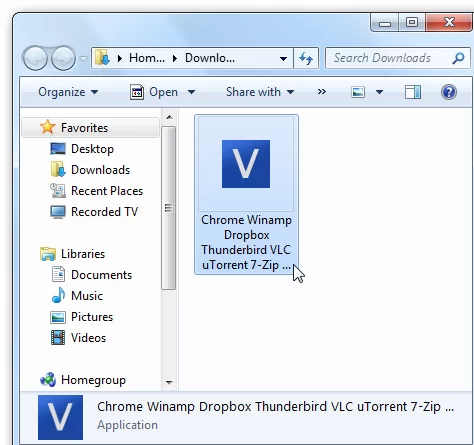Expand the arrow before Downlo... breadcrumb
Viewport: 474px width, 445px height.
175,59
